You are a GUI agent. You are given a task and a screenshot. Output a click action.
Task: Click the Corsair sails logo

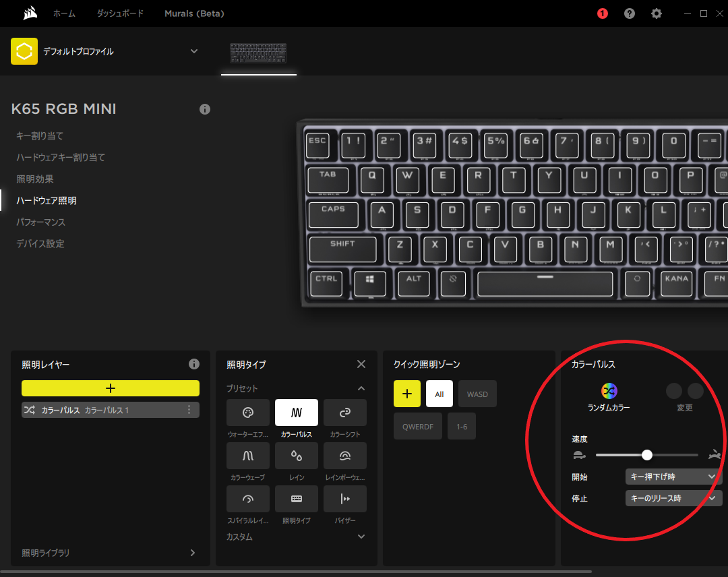30,13
